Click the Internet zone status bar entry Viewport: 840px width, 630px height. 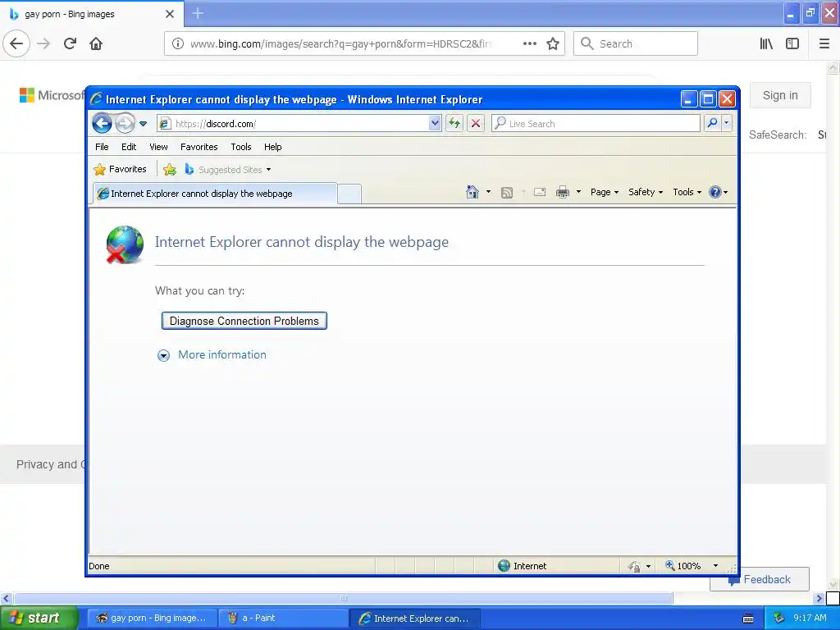coord(523,566)
